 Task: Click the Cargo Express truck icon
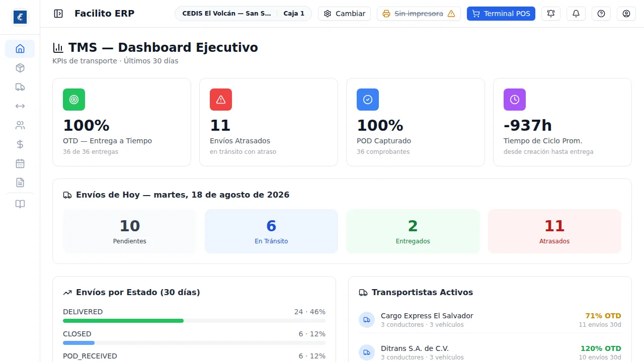367,320
